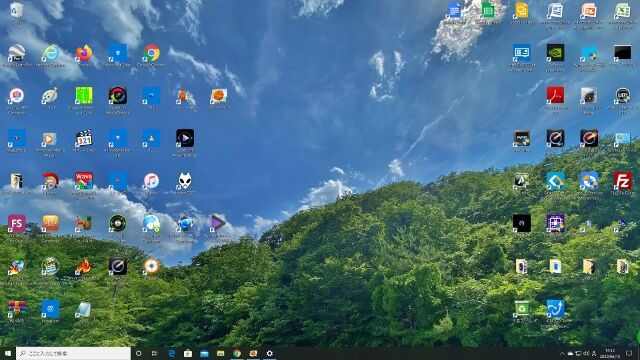Select the pink FS application icon
Viewport: 640px width, 360px height.
[x=16, y=223]
